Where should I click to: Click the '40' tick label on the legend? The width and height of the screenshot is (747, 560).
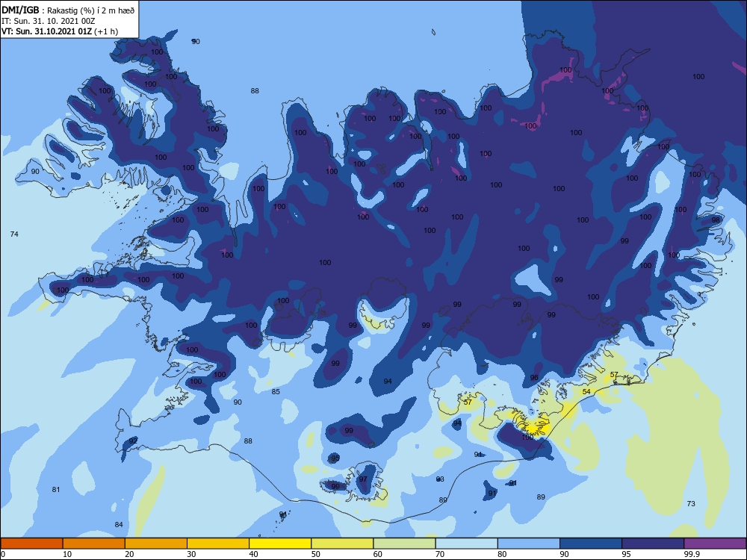pos(254,554)
